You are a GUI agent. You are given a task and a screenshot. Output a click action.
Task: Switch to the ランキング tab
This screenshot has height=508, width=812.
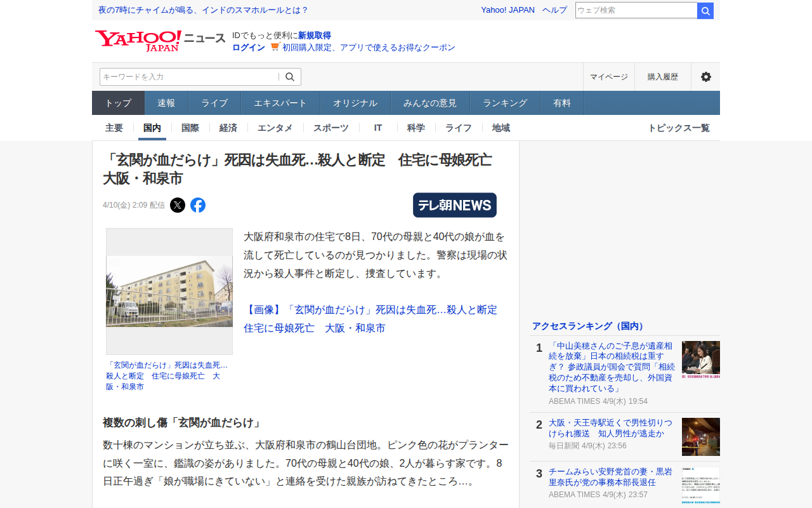click(x=505, y=103)
